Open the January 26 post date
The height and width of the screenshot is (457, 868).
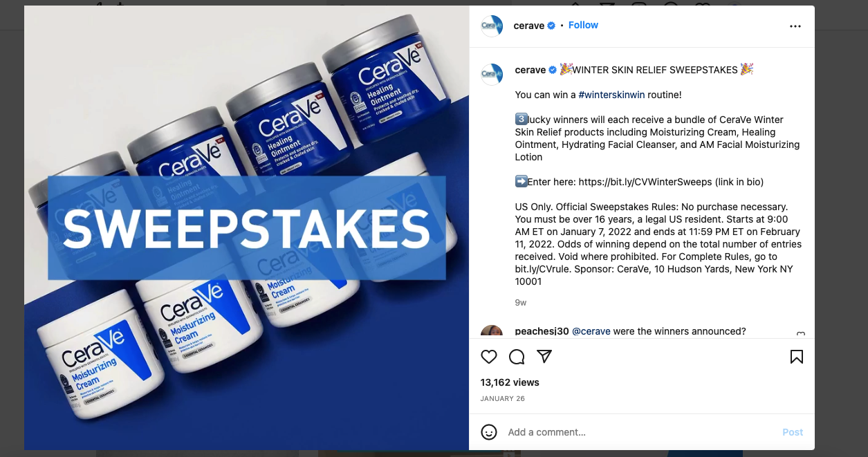[x=503, y=399]
